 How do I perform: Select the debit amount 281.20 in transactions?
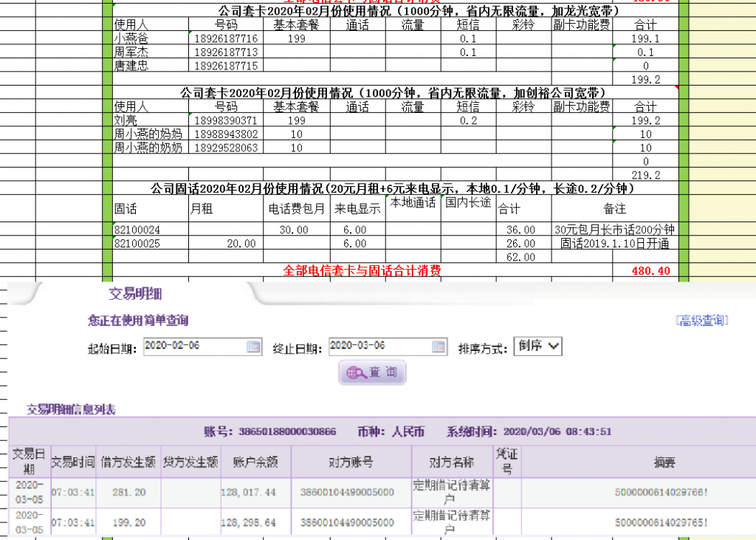coord(128,492)
